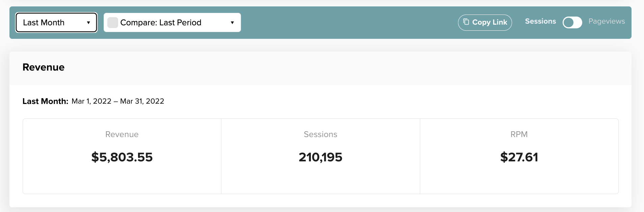The width and height of the screenshot is (644, 212).
Task: Click the Revenue section heading
Action: click(x=44, y=67)
